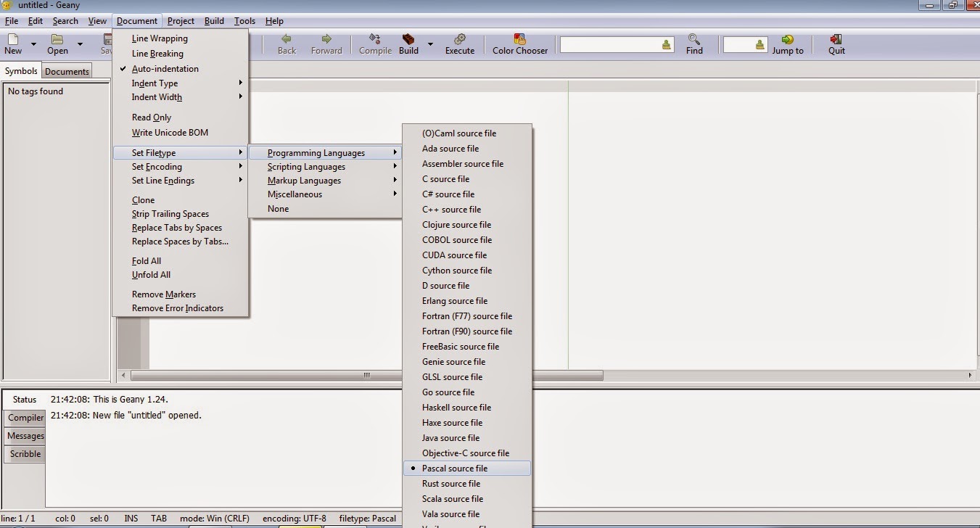
Task: Open the Set Filetype submenu
Action: point(181,153)
